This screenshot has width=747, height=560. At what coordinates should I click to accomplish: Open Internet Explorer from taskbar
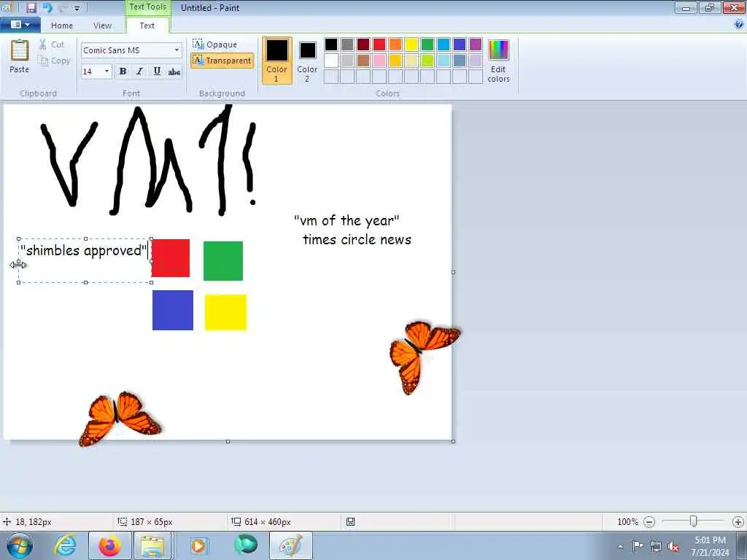pos(64,545)
